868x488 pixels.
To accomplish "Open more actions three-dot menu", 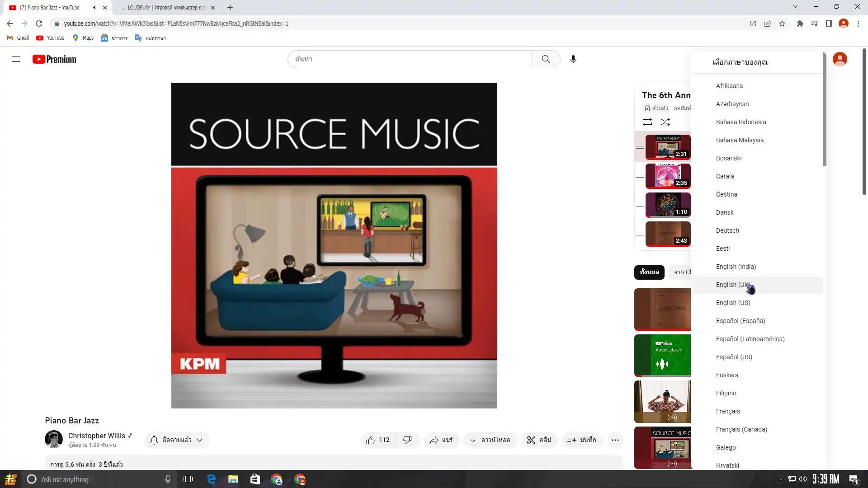I will coord(615,440).
